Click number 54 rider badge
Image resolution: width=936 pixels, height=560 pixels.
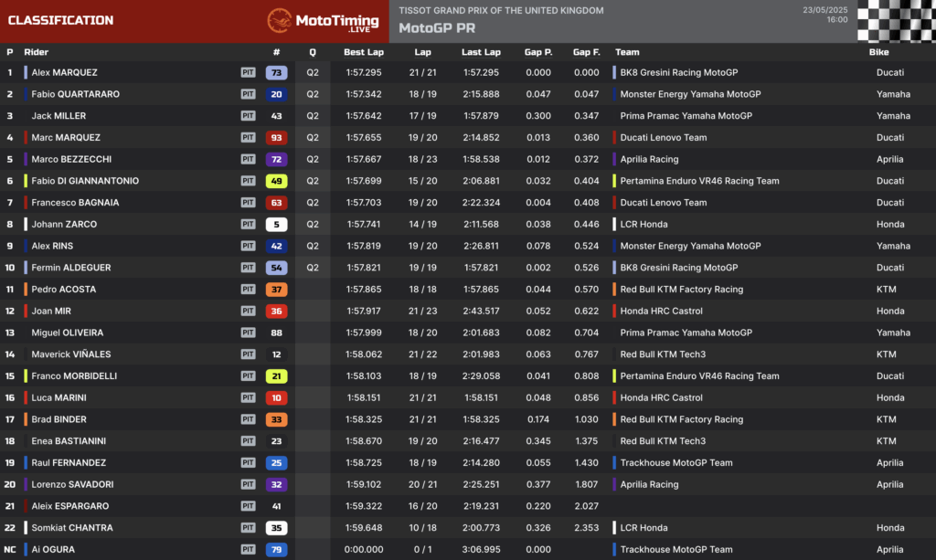[276, 268]
